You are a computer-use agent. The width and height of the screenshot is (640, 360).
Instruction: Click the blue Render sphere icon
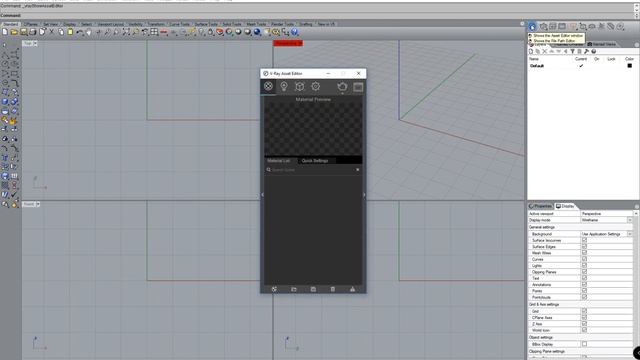(x=257, y=32)
